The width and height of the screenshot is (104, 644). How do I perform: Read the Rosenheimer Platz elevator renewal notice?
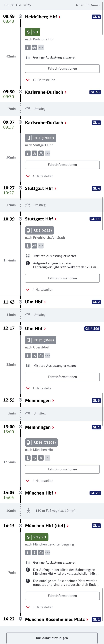click(66, 582)
